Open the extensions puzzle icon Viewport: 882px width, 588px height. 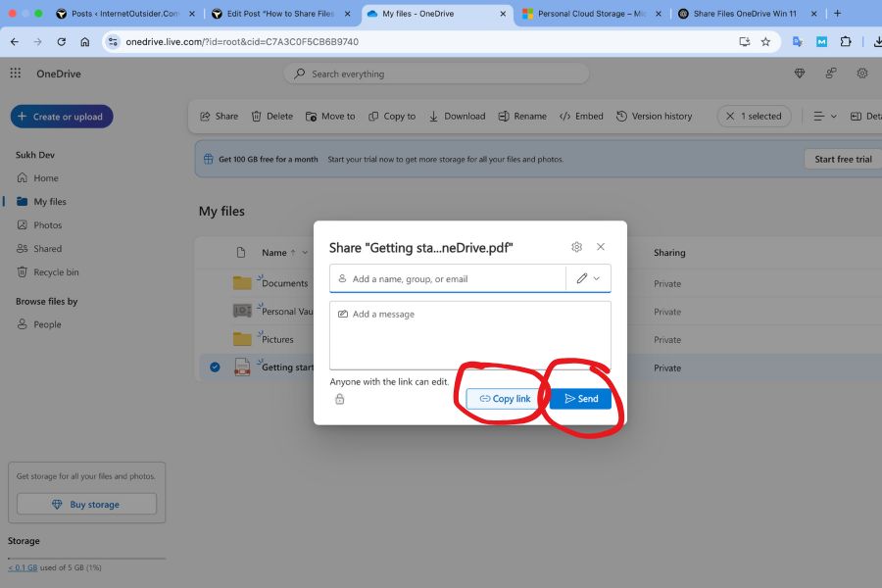point(846,41)
